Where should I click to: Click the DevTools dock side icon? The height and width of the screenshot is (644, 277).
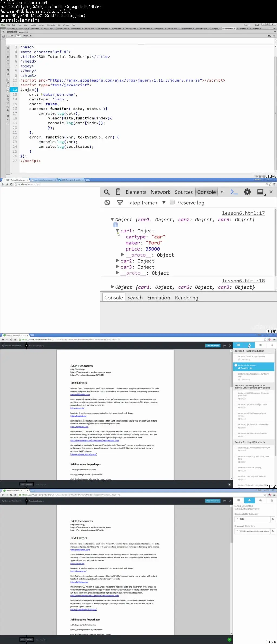(261, 192)
